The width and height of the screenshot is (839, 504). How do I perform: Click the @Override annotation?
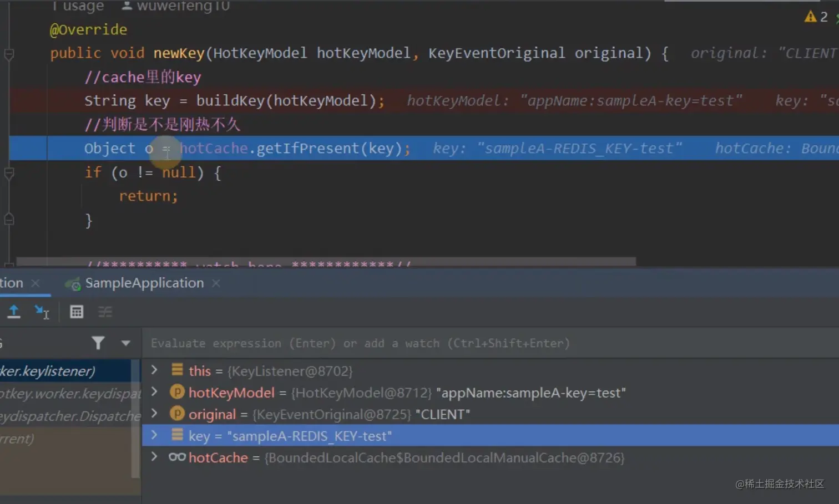89,29
